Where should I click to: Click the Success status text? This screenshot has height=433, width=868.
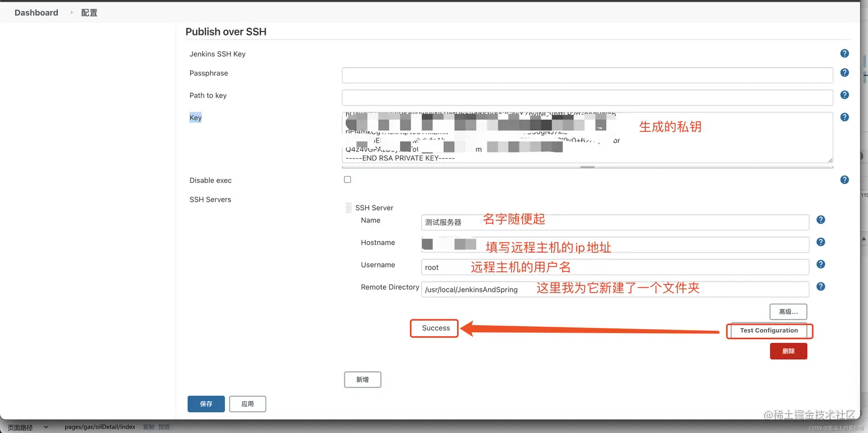[x=436, y=328]
